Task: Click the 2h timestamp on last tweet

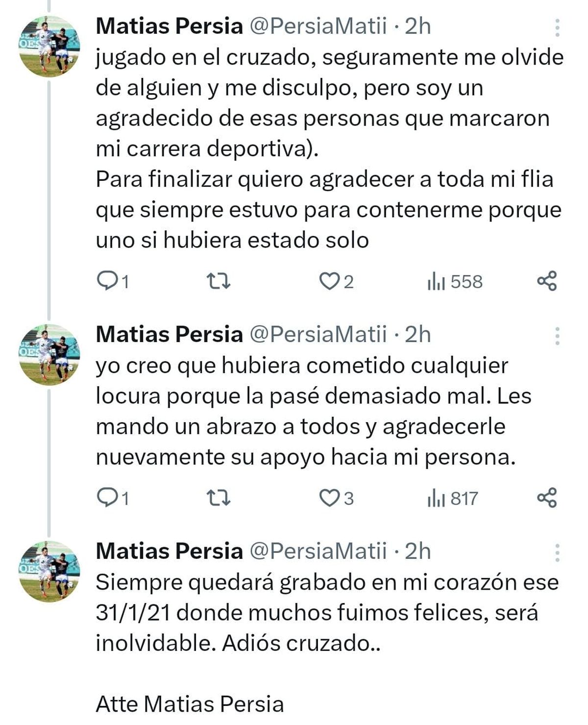Action: (x=417, y=551)
